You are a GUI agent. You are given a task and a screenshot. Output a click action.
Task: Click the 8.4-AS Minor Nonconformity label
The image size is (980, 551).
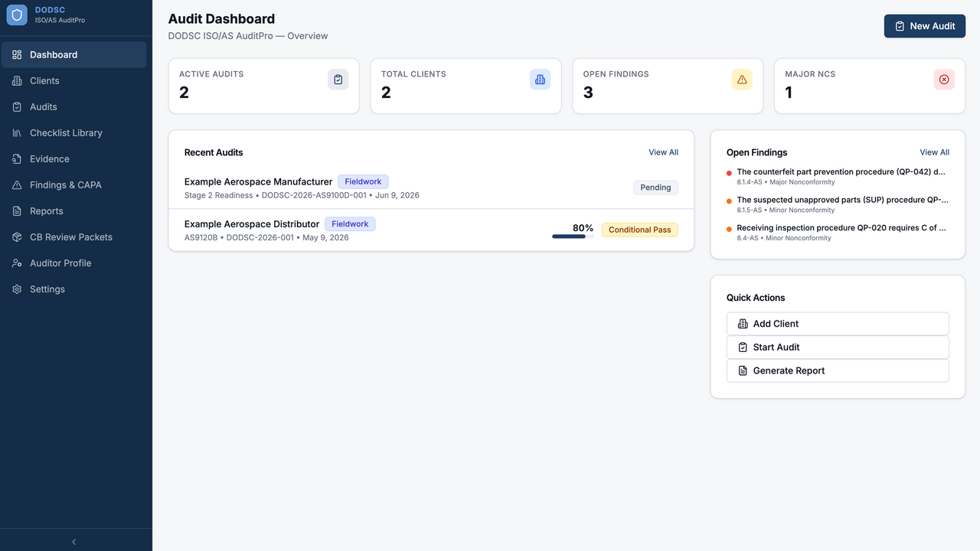[x=784, y=238]
